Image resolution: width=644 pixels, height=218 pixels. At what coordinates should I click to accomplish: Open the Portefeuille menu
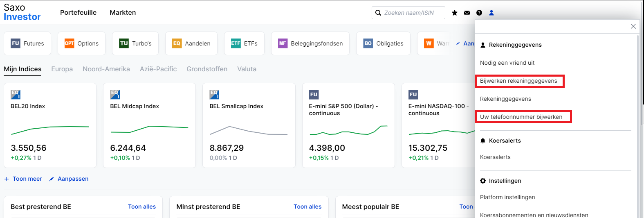click(x=78, y=13)
